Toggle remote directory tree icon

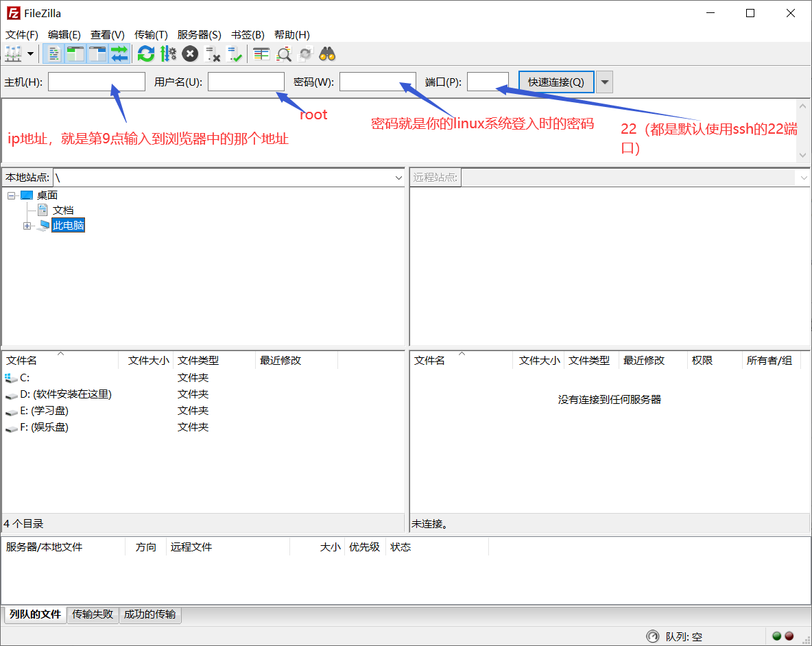(x=97, y=53)
